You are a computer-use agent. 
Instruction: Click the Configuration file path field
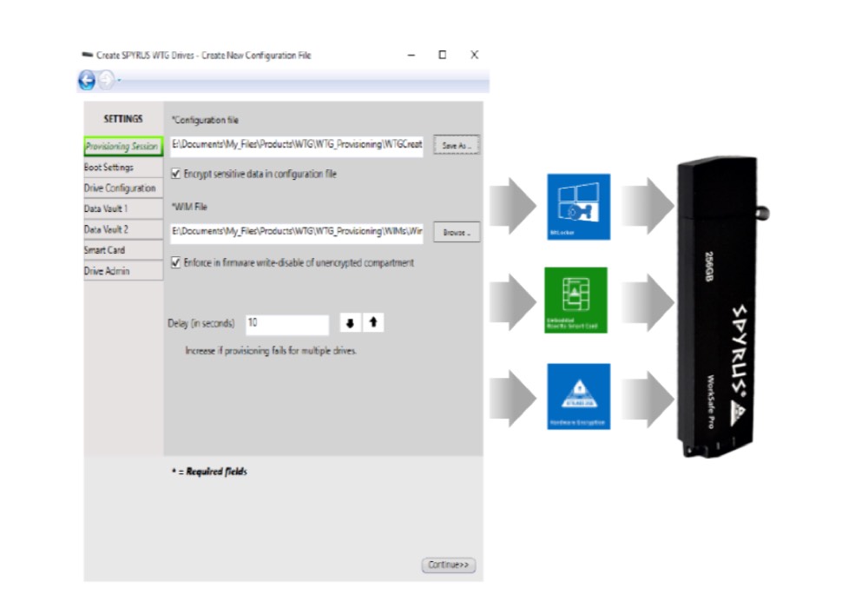tap(297, 146)
